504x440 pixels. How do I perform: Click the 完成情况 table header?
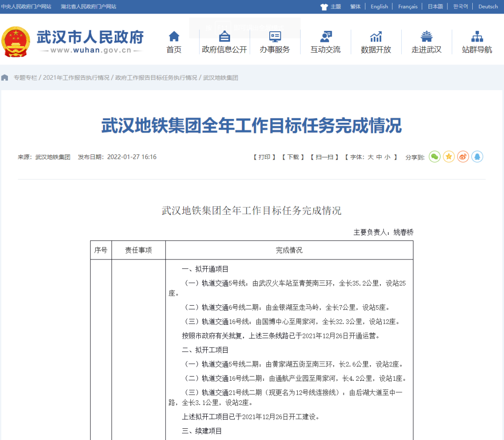click(289, 250)
